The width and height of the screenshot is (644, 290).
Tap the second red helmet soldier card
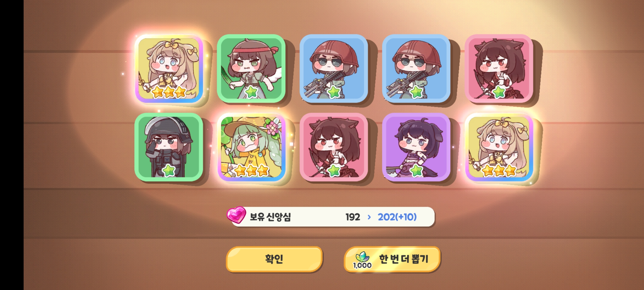coord(416,68)
